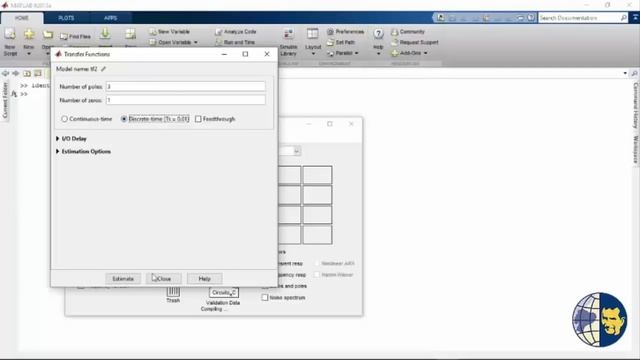Click the Estimate button
The image size is (640, 360).
123,279
